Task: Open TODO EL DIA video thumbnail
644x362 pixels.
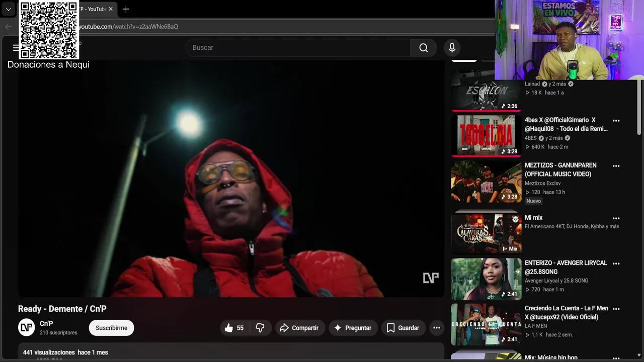Action: [486, 136]
